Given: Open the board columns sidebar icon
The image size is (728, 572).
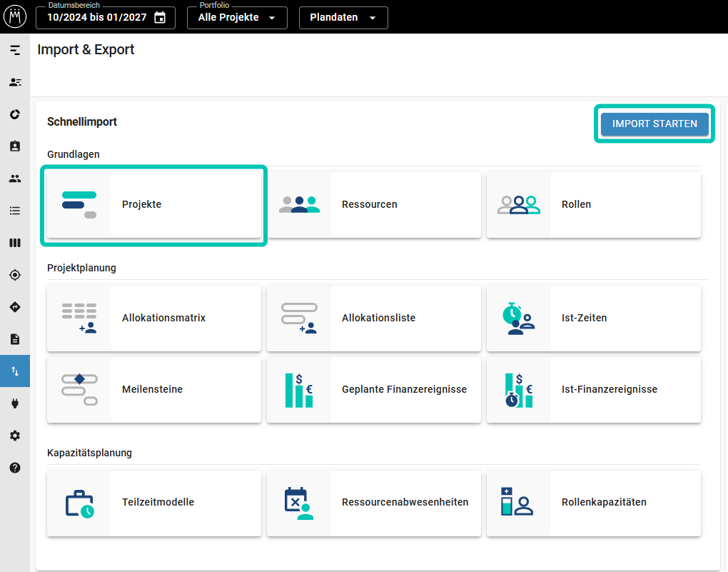Looking at the screenshot, I should (x=15, y=243).
